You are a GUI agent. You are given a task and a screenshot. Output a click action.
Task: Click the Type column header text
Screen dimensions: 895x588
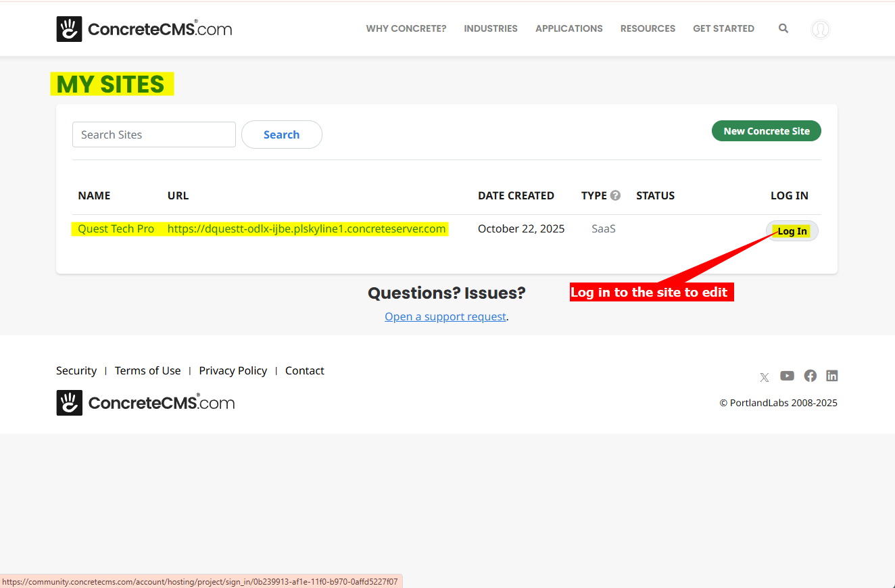point(594,195)
